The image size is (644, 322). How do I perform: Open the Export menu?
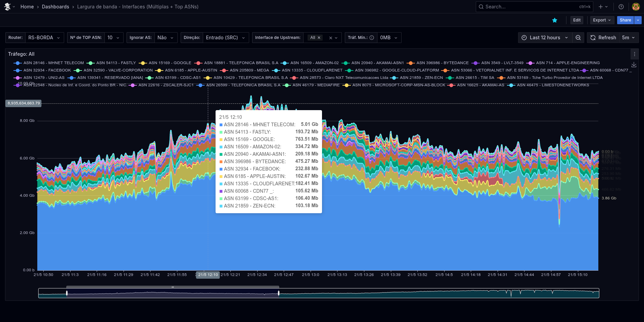pyautogui.click(x=602, y=20)
